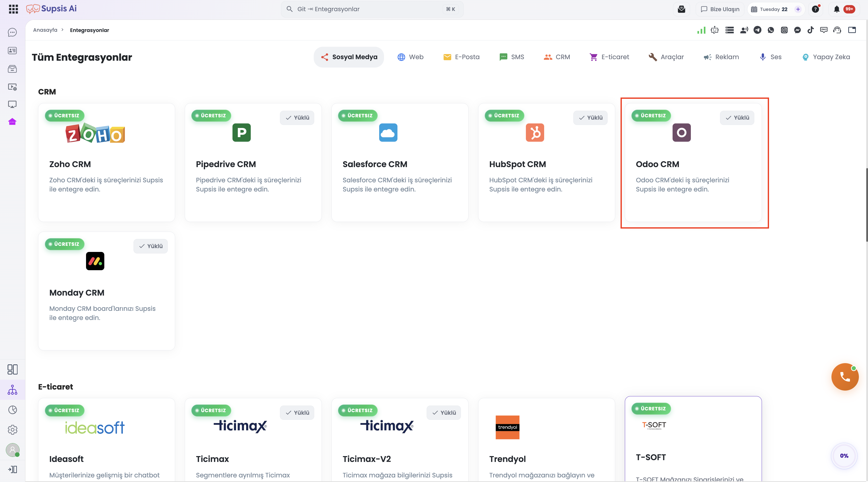Open the Salesforce CRM integration card
This screenshot has width=868, height=482.
coord(400,163)
